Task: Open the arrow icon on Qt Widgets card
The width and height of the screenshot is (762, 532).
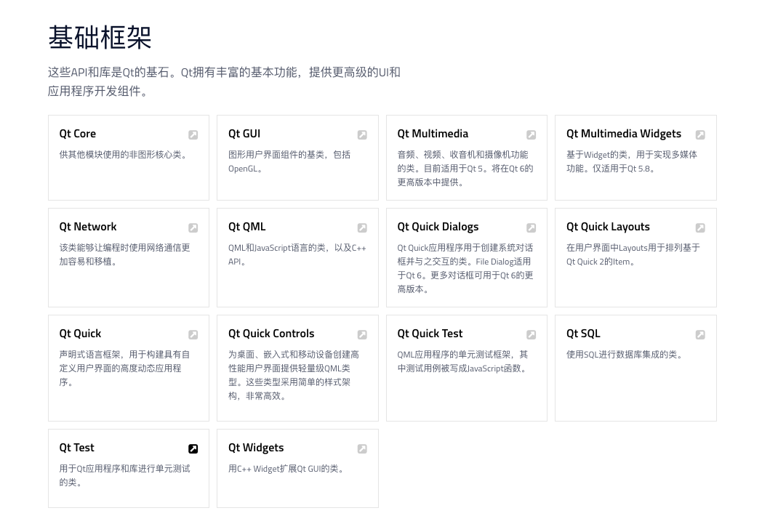Action: pos(362,448)
